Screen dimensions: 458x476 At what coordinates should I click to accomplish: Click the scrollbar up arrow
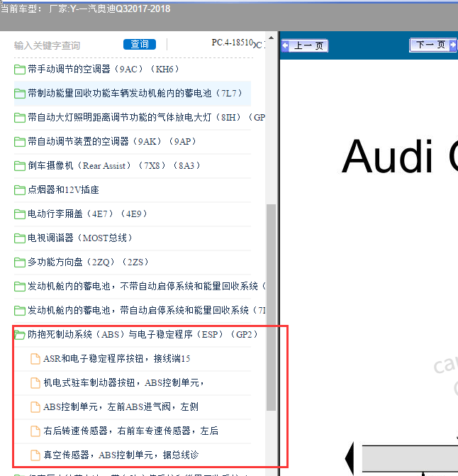point(271,38)
